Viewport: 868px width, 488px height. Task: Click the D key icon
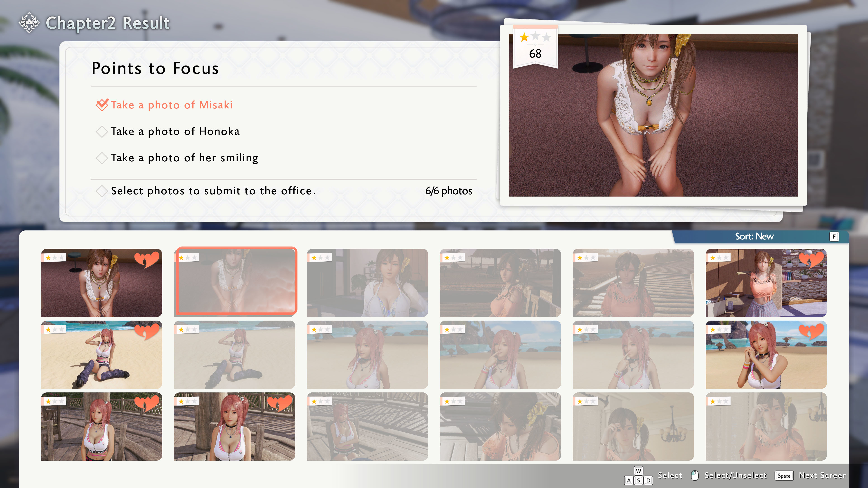648,480
